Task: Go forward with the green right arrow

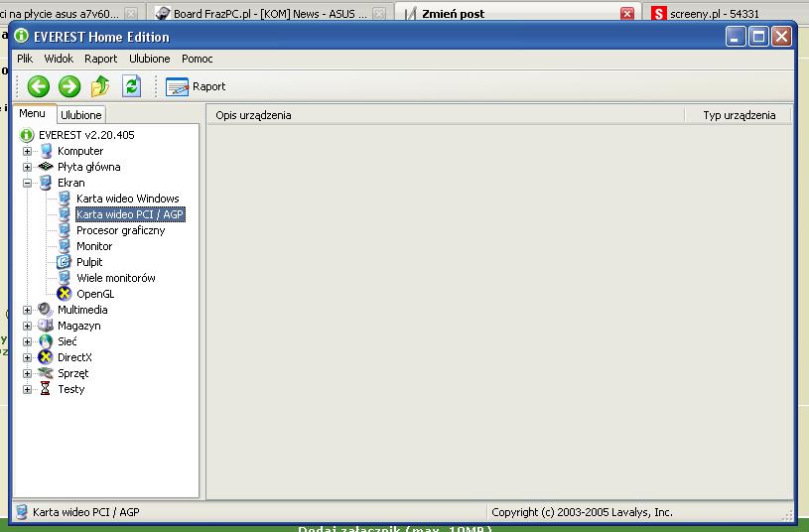Action: click(69, 86)
